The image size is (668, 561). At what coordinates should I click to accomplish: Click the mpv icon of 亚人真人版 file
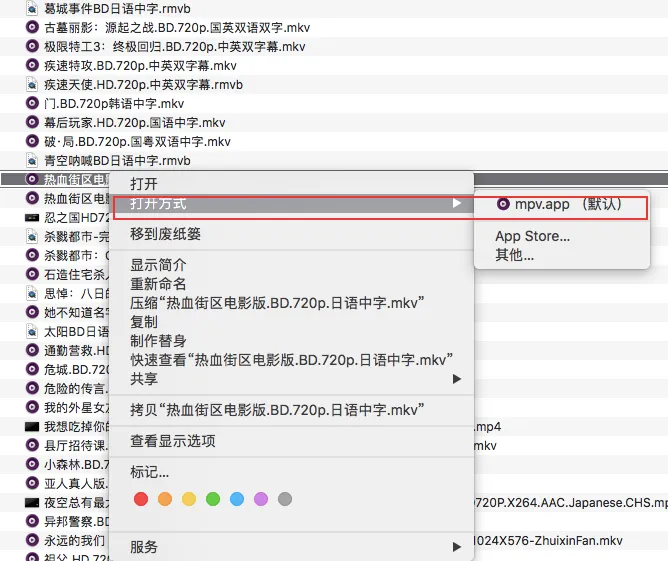[x=32, y=483]
